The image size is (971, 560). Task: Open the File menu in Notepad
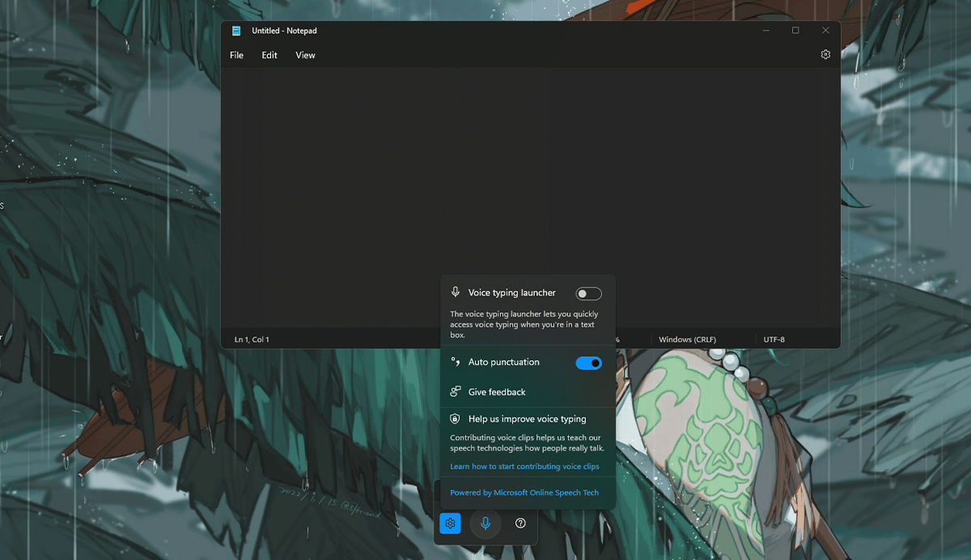236,55
